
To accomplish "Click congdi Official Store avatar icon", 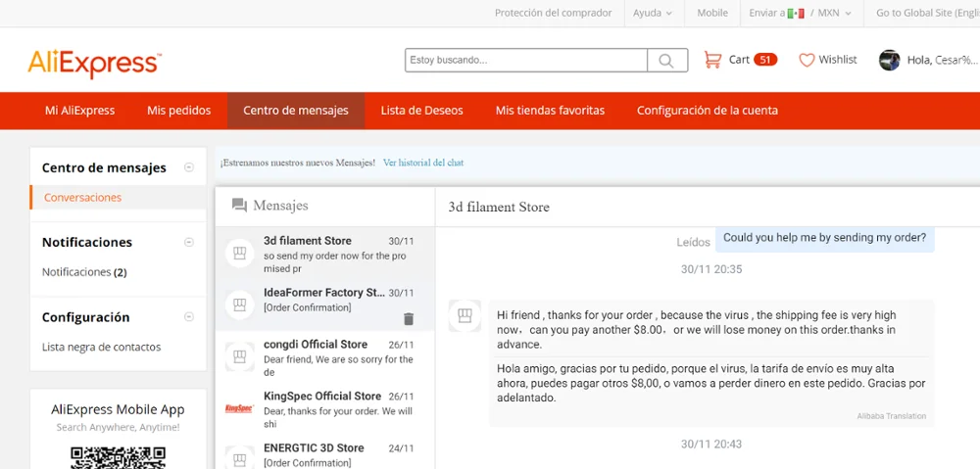I will pyautogui.click(x=239, y=356).
